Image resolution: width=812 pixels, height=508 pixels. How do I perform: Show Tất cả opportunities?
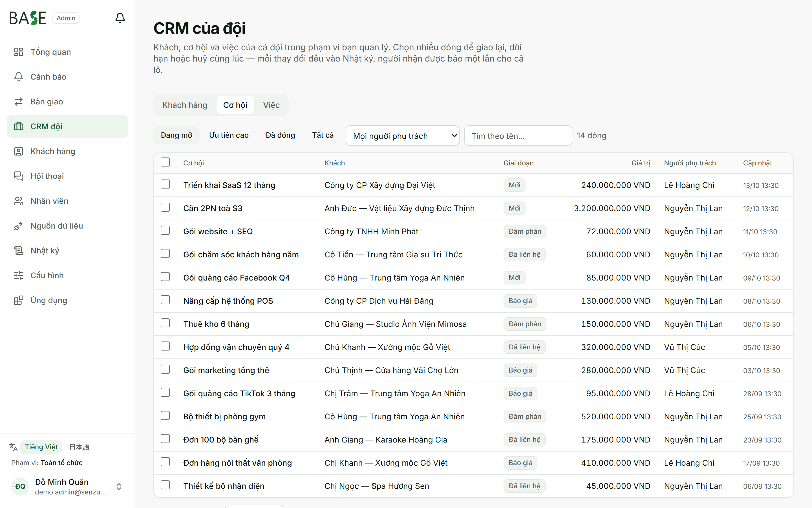click(x=323, y=135)
